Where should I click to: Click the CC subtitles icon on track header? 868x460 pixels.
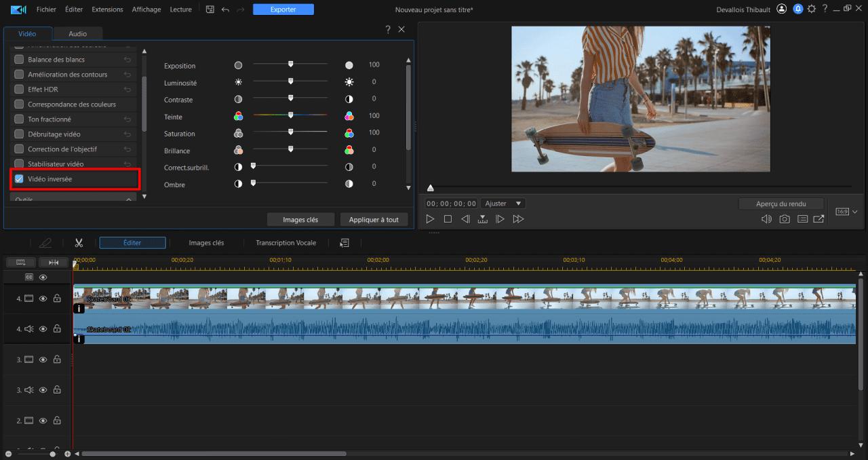29,277
